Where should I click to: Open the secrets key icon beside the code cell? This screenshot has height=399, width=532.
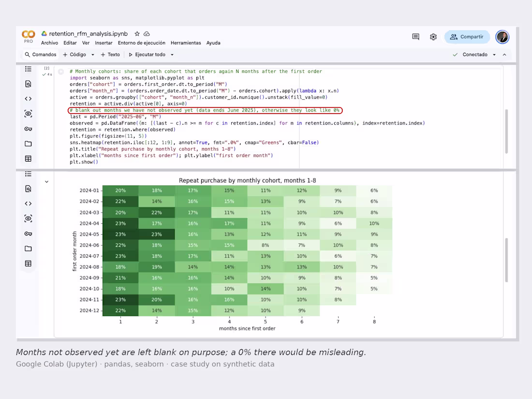(x=28, y=129)
